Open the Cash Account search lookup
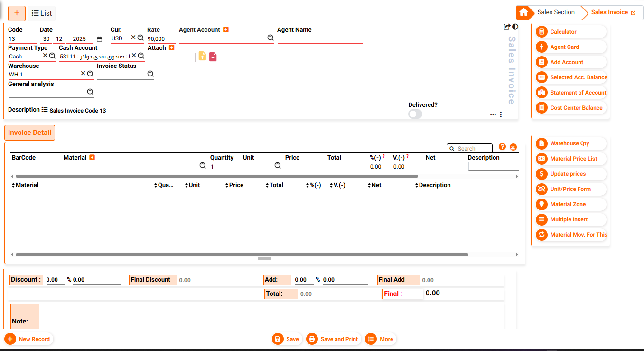The width and height of the screenshot is (644, 351). tap(140, 56)
